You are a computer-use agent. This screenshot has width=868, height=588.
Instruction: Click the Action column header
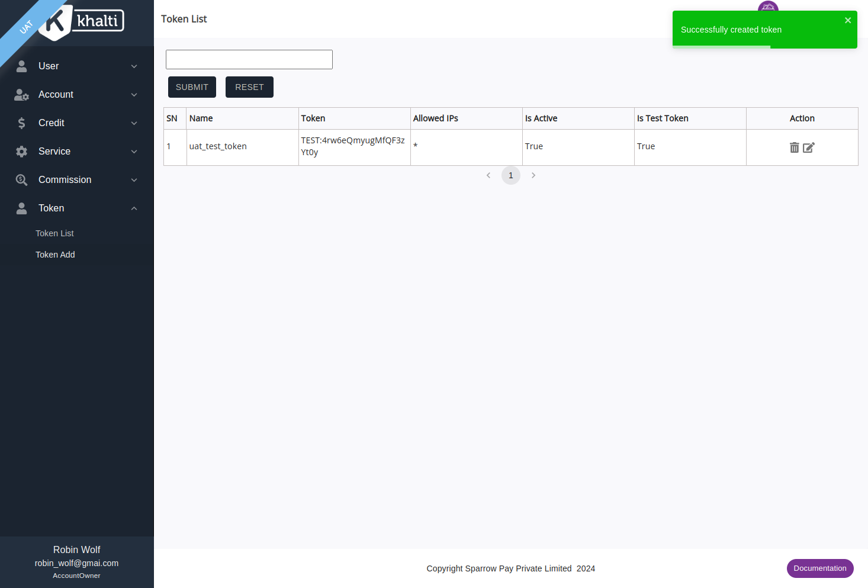pos(802,118)
